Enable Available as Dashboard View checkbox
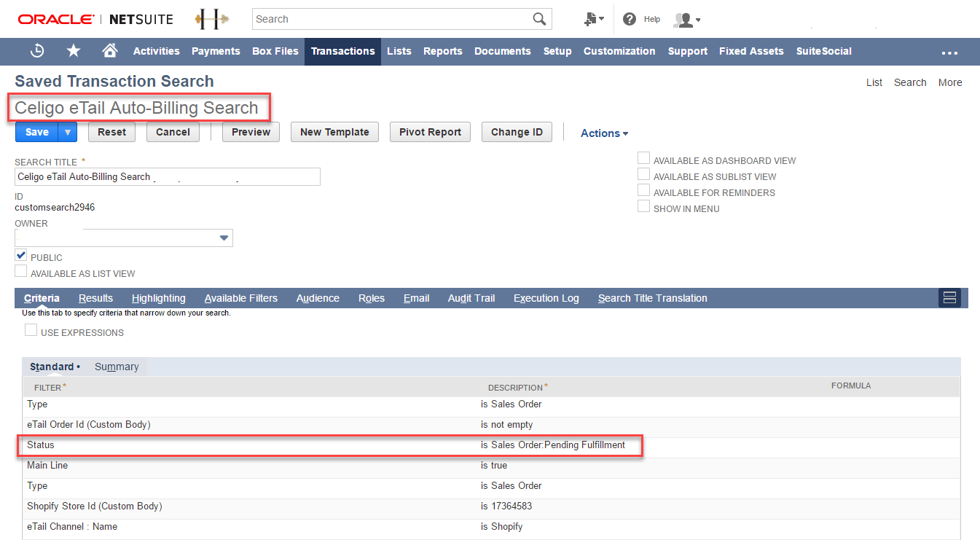Viewport: 980px width, 540px height. pyautogui.click(x=643, y=158)
